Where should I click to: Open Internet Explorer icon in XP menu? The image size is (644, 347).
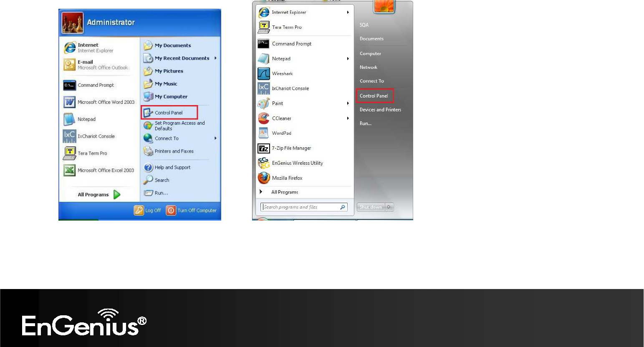tap(70, 48)
